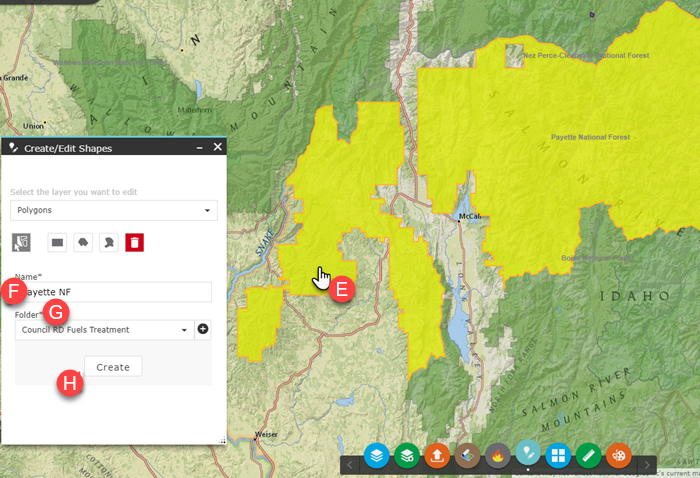Open the Polygons layer dropdown

[x=114, y=211]
